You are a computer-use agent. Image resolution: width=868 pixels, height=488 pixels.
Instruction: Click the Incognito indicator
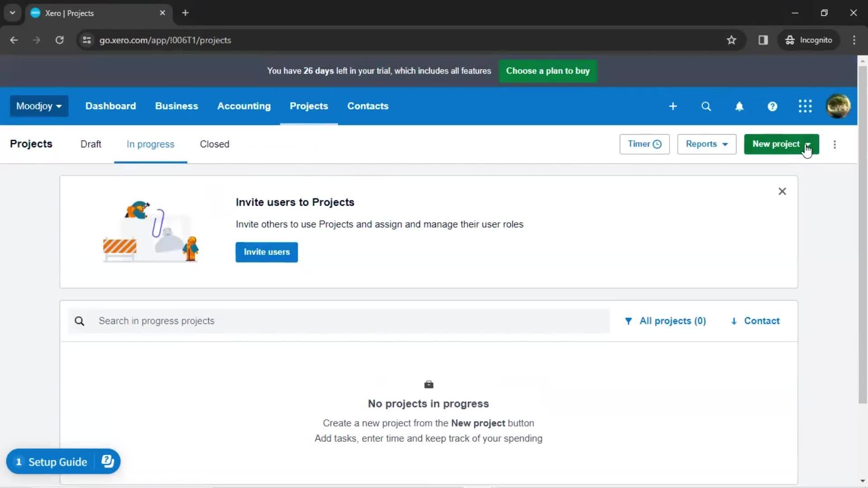(x=809, y=40)
